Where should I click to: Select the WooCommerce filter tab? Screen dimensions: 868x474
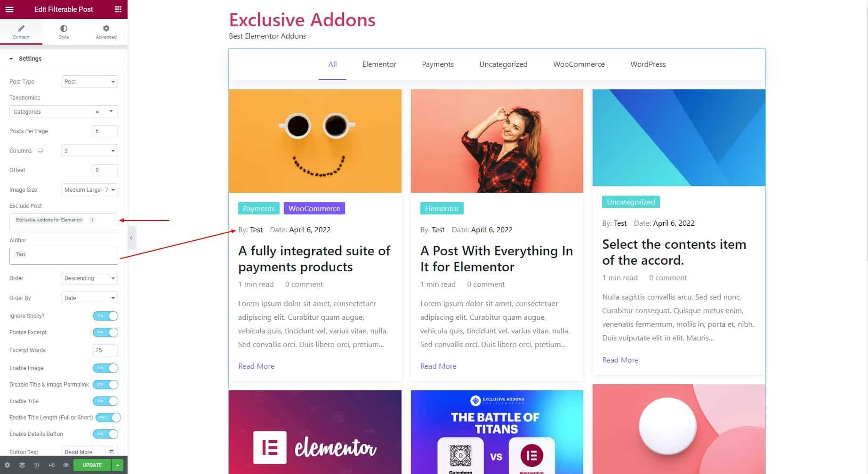[579, 64]
